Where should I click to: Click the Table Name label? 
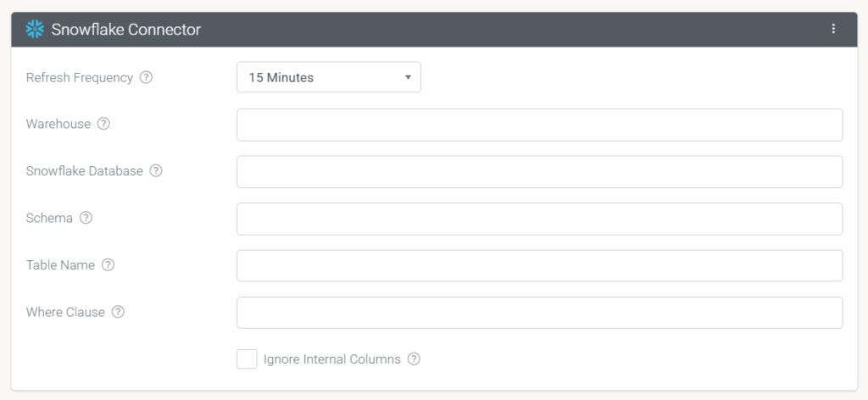[x=60, y=265]
